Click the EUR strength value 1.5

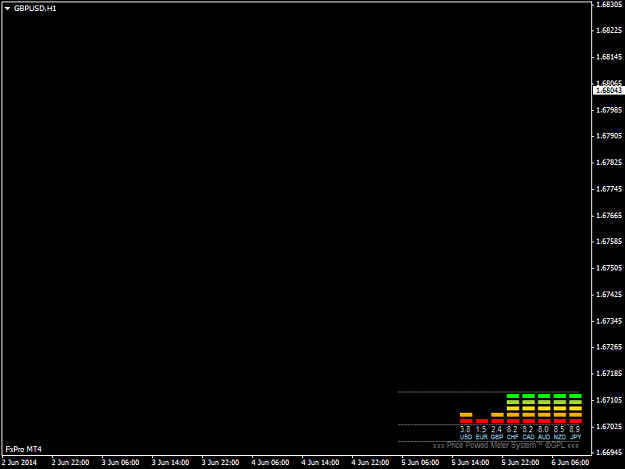[x=481, y=430]
